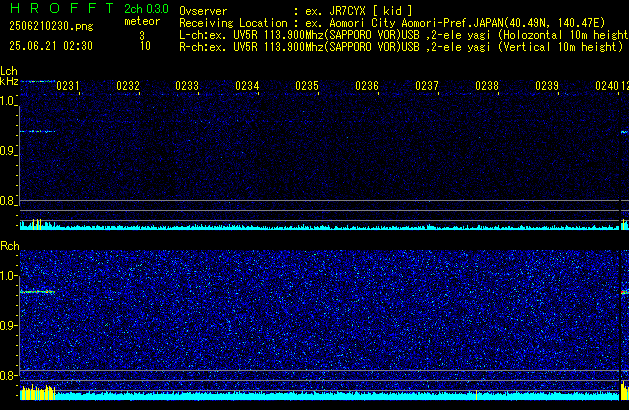Image resolution: width=629 pixels, height=410 pixels.
Task: Click the '2ch 0.3.0' version label
Action: [146, 9]
